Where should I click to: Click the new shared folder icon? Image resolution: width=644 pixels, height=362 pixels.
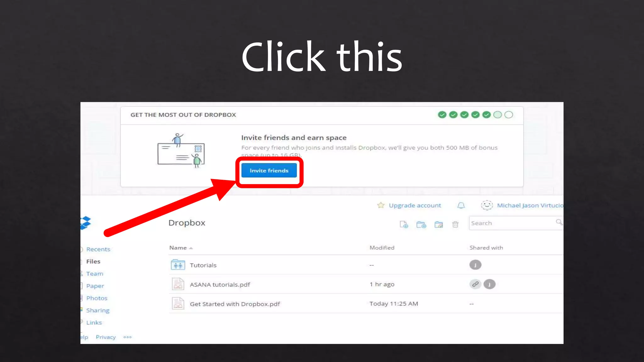point(438,224)
